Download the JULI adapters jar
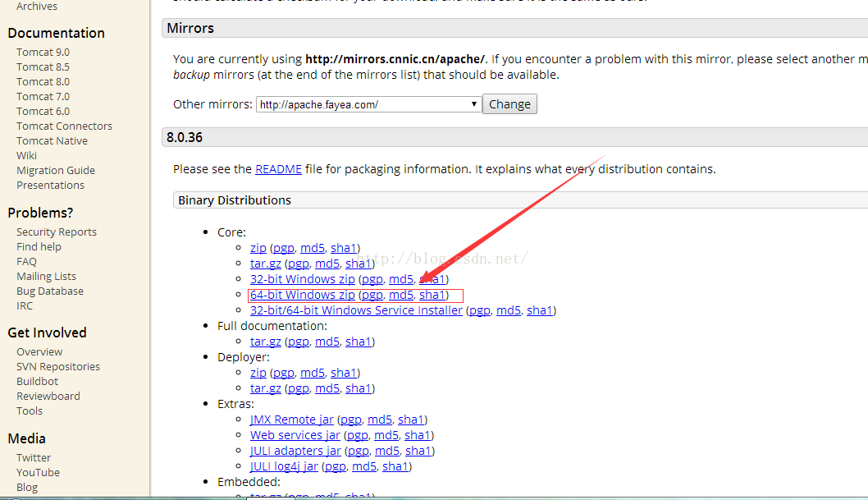The height and width of the screenshot is (500, 868). pos(295,451)
